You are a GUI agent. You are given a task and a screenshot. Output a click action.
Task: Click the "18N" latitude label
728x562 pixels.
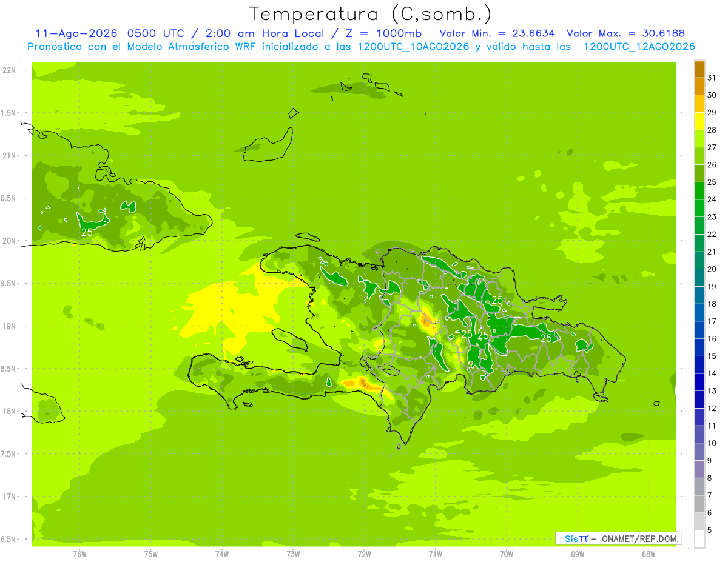tap(10, 411)
